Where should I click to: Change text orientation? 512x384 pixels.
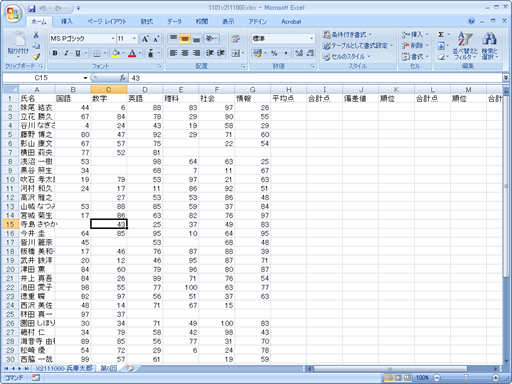211,38
